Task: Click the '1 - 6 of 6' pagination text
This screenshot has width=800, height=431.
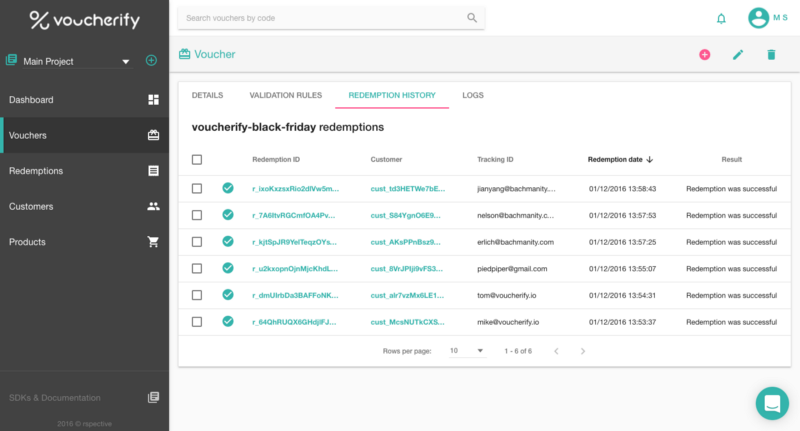Action: point(518,351)
